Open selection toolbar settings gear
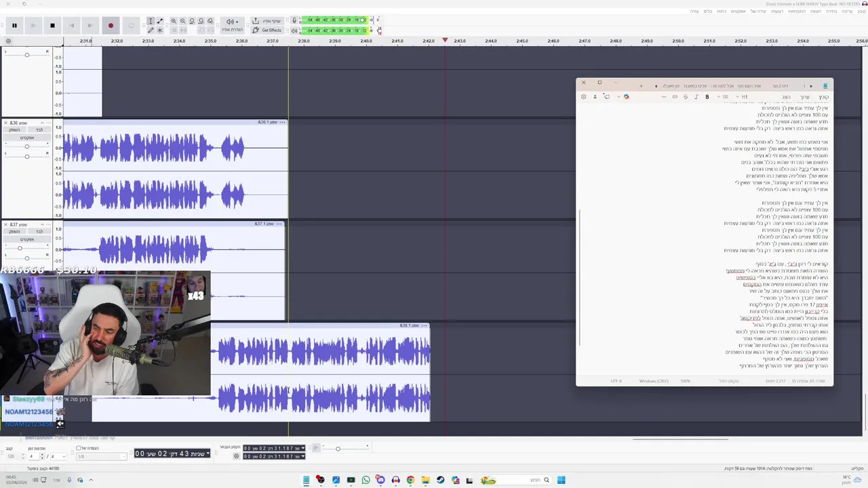 (x=236, y=456)
